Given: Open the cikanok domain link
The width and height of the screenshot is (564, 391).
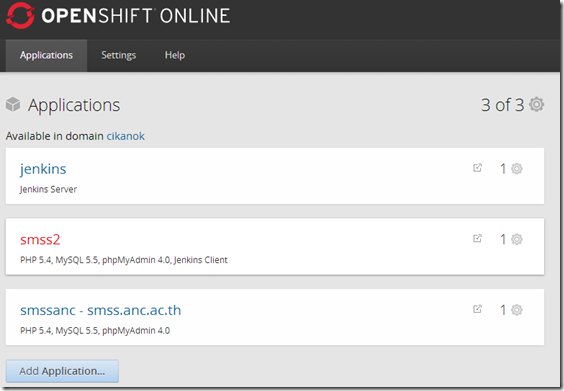Looking at the screenshot, I should [x=126, y=136].
